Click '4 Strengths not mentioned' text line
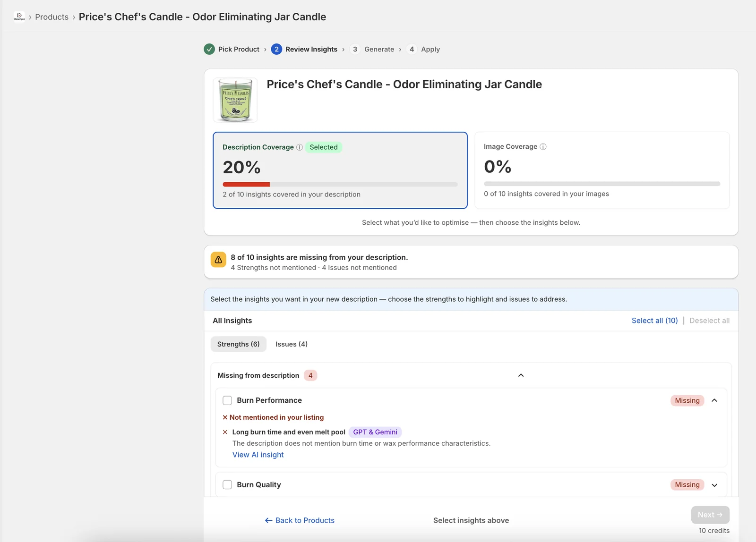This screenshot has width=756, height=542. [x=314, y=268]
